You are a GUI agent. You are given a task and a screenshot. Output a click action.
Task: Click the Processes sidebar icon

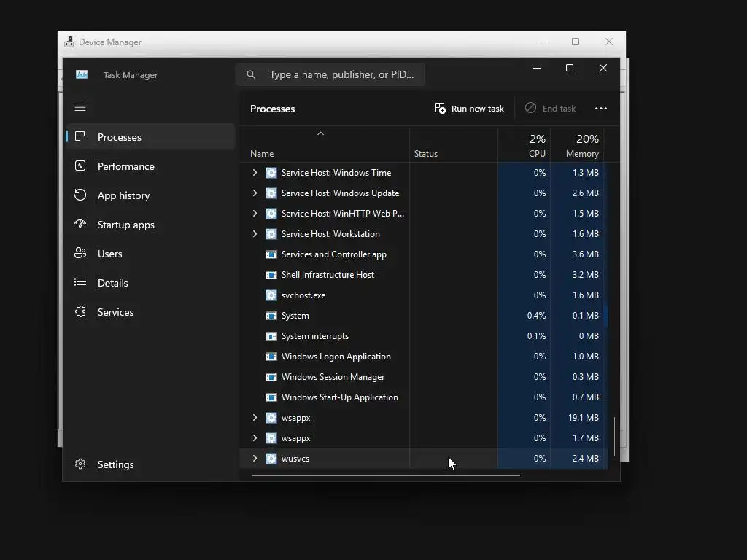click(x=80, y=136)
